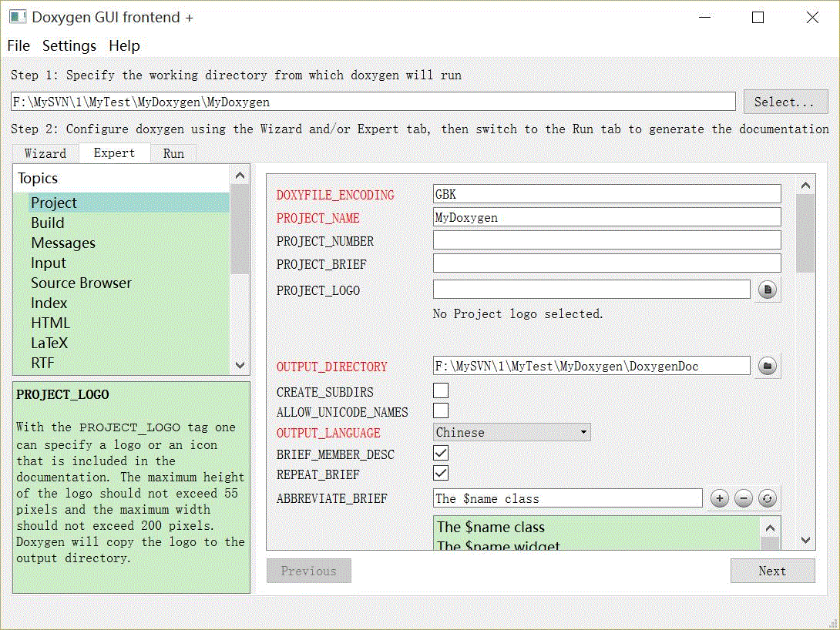The image size is (840, 630).
Task: Click the DOXYFILE_ENCODING label
Action: pos(335,195)
